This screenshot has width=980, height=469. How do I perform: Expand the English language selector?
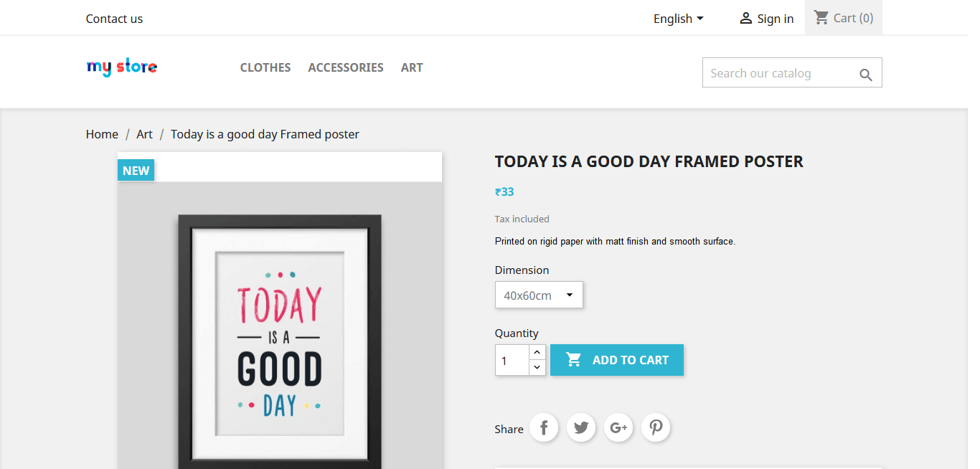pos(678,19)
